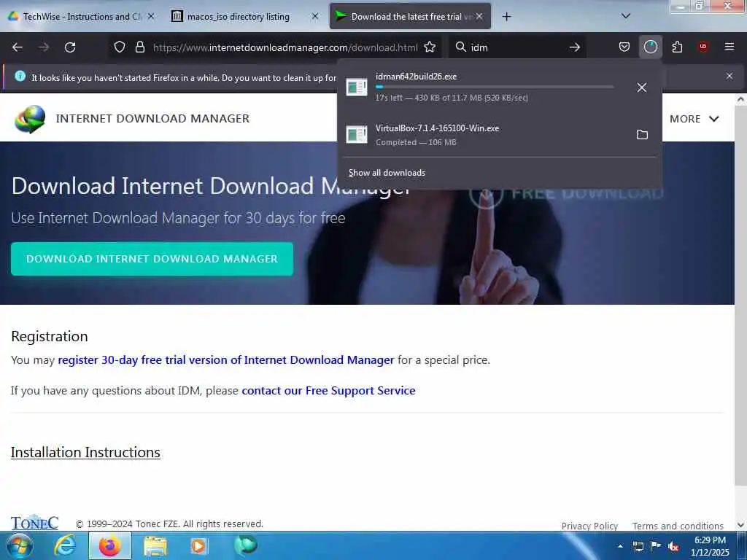Image resolution: width=747 pixels, height=560 pixels.
Task: Click the network tray icon
Action: tap(638, 547)
